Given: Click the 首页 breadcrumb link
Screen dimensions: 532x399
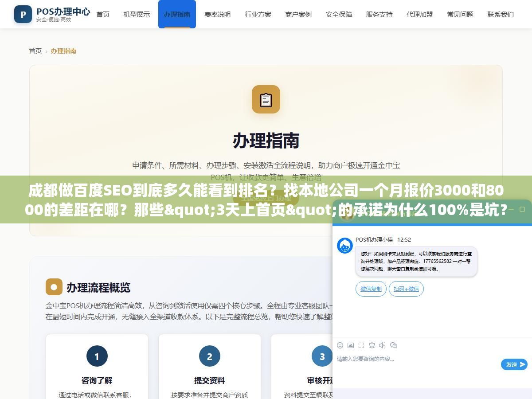Looking at the screenshot, I should click(x=35, y=51).
